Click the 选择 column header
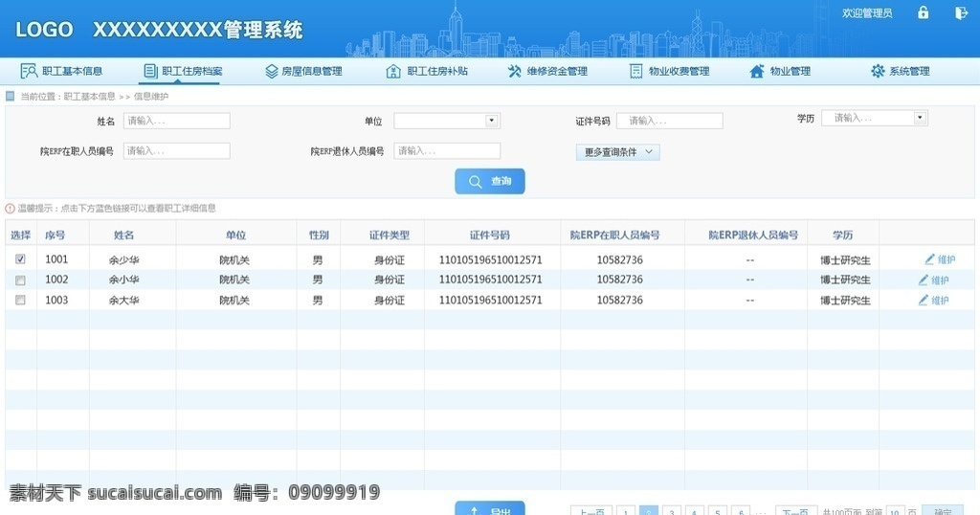The image size is (980, 515). point(21,235)
